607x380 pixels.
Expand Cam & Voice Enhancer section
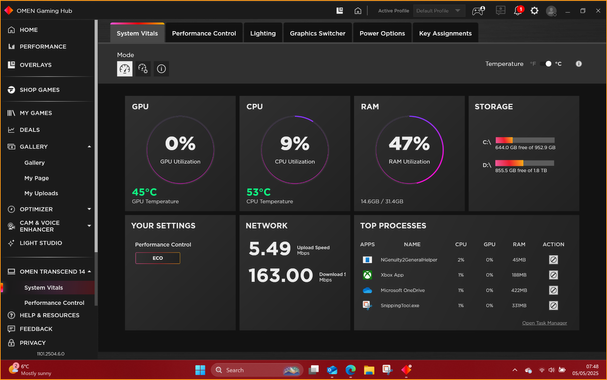tap(89, 226)
